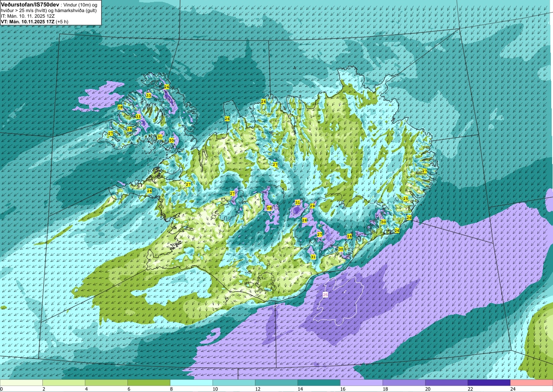Select the 12–14 m/s legend swatch

click(276, 383)
